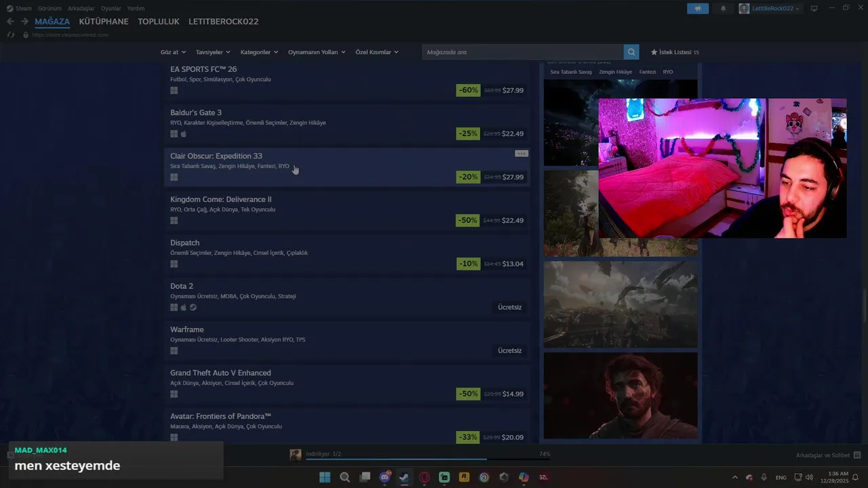Viewport: 868px width, 488px height.
Task: Click the -50% $14.99 price on GTA V
Action: point(491,394)
